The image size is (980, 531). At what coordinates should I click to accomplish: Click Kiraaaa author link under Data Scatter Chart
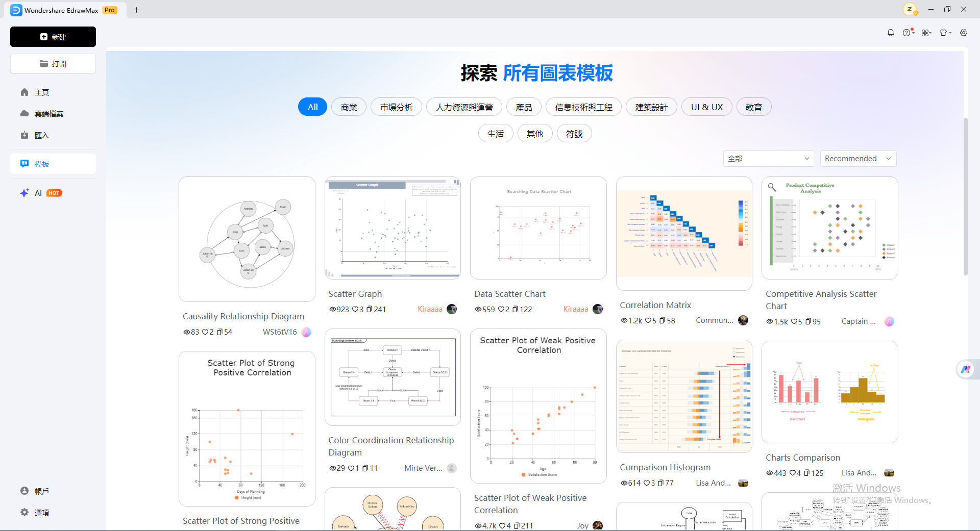(575, 309)
